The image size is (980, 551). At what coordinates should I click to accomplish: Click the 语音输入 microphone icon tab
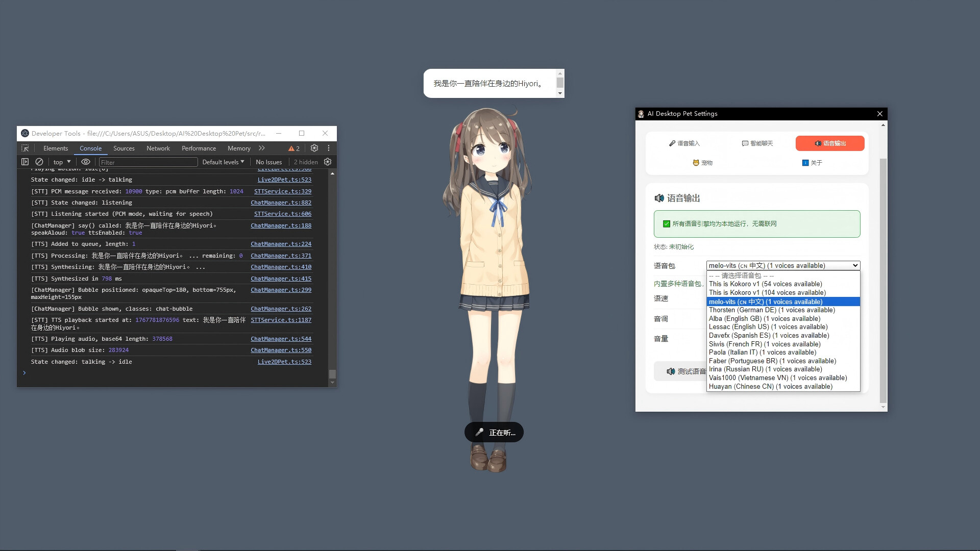[673, 143]
